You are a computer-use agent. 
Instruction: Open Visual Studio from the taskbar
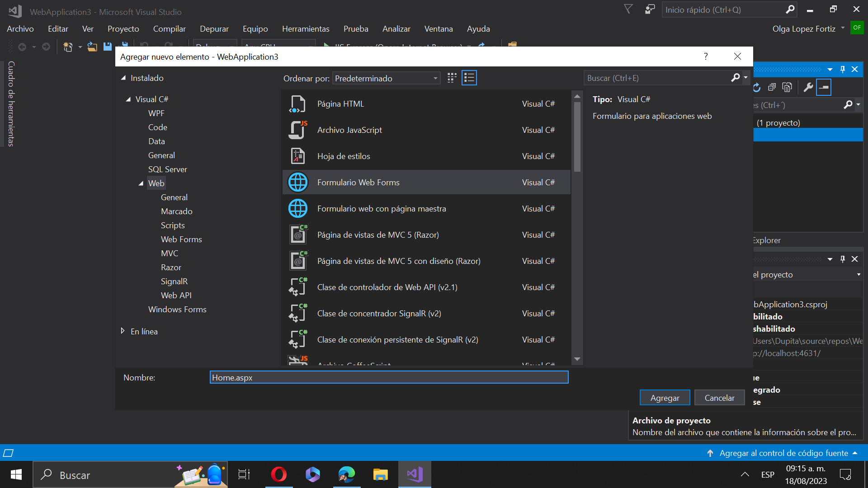(415, 474)
